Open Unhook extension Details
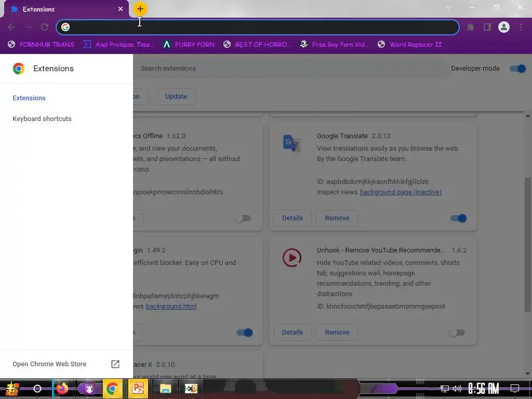This screenshot has height=399, width=532. 292,332
